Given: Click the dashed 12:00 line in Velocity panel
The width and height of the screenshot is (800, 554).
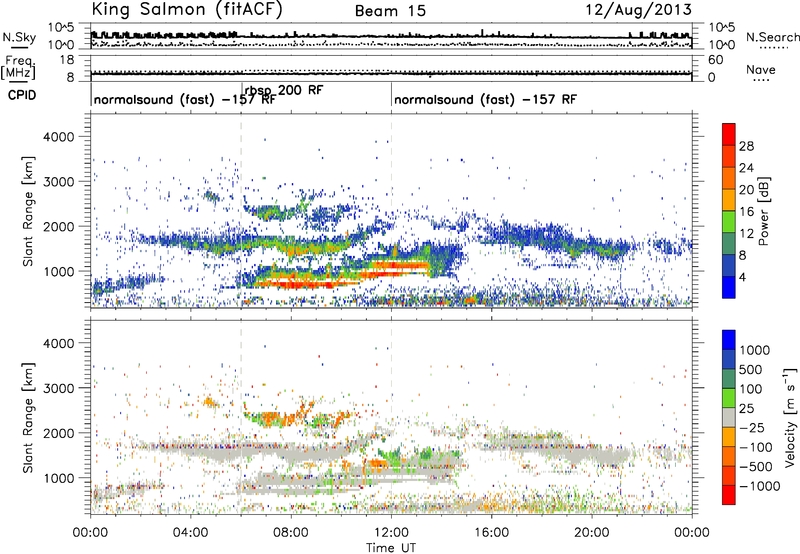Looking at the screenshot, I should 391,417.
